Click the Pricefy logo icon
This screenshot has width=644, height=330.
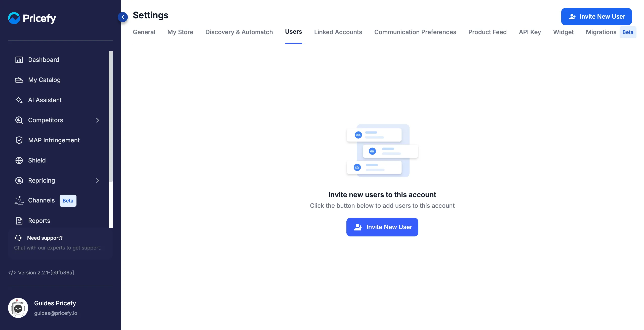(x=14, y=18)
